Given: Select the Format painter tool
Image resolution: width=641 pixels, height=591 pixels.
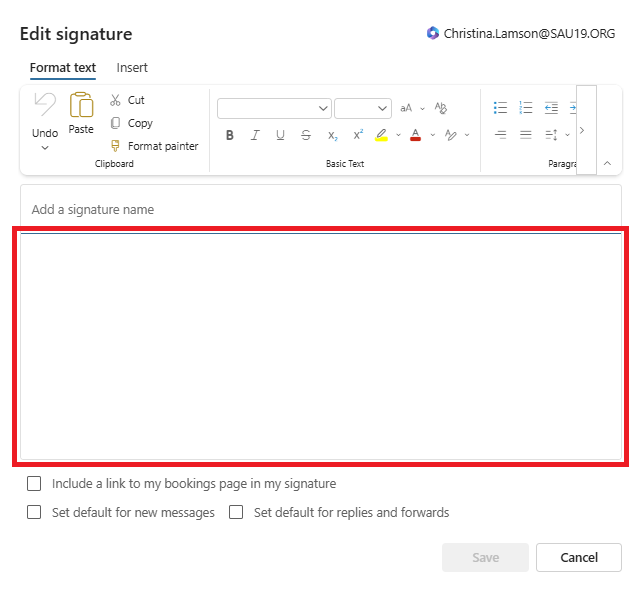Looking at the screenshot, I should 115,146.
